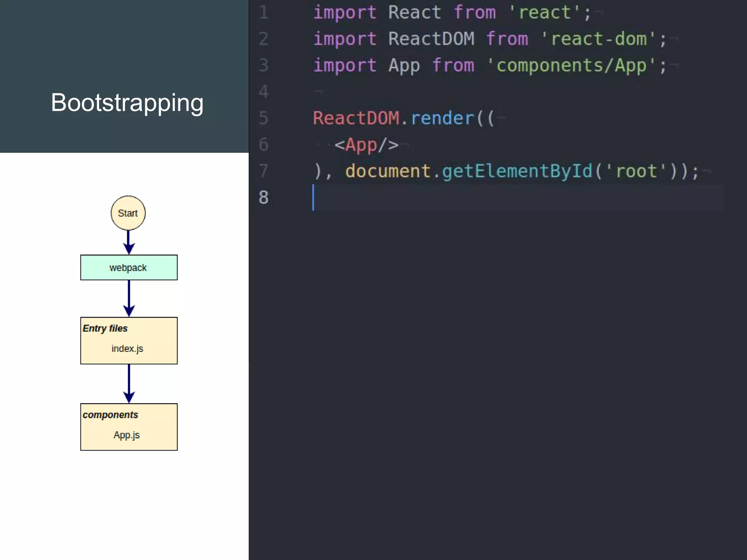The image size is (747, 560).
Task: Click line number 5 in gutter
Action: pos(263,118)
